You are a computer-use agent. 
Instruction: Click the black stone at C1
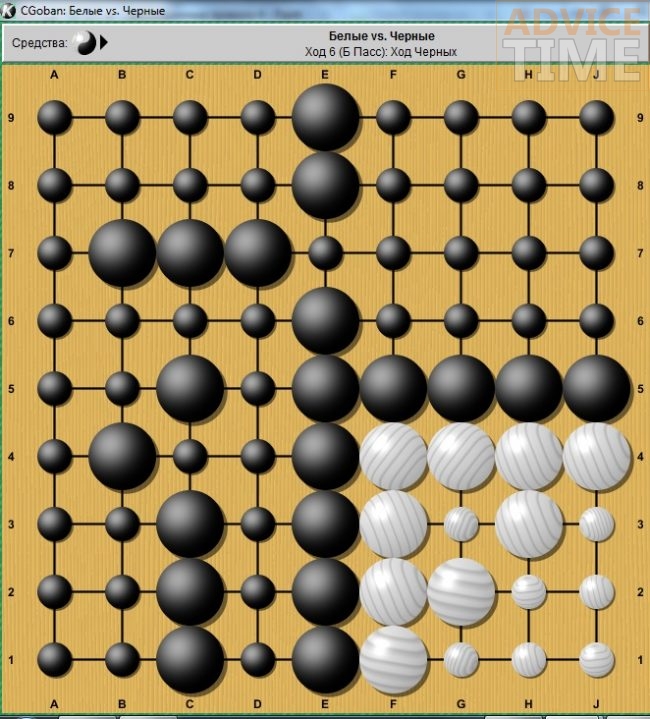coord(190,660)
